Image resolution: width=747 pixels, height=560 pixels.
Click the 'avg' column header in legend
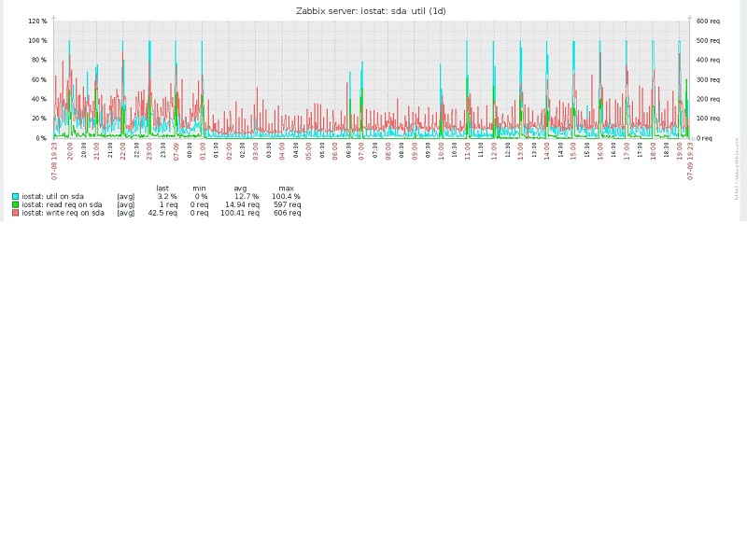[x=240, y=189]
